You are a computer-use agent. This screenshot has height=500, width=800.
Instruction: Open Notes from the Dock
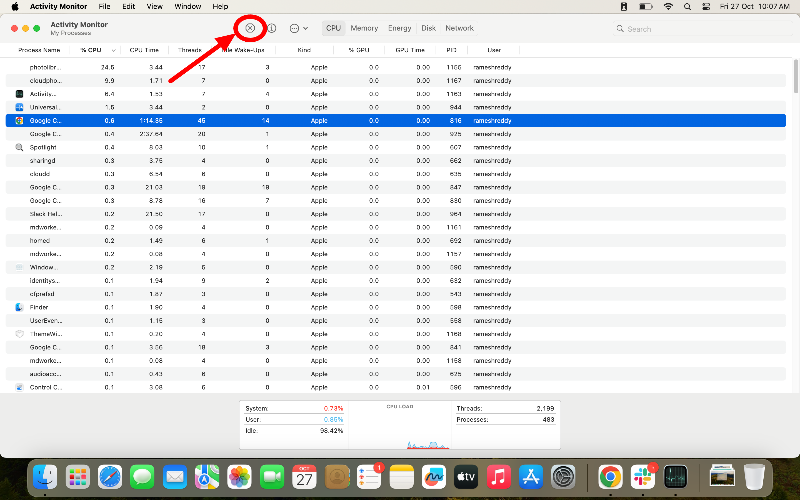pos(402,478)
